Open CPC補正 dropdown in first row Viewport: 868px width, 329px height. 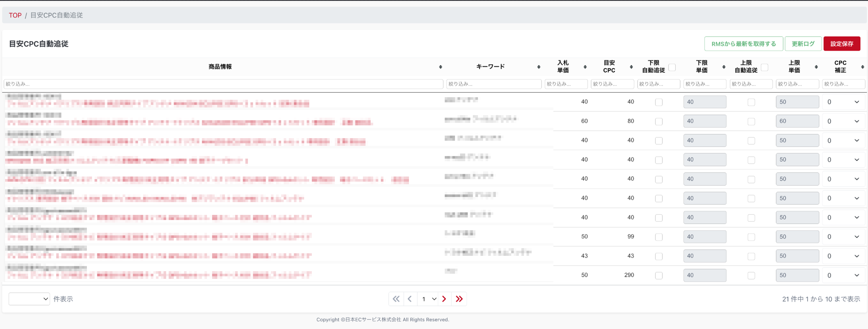(843, 102)
